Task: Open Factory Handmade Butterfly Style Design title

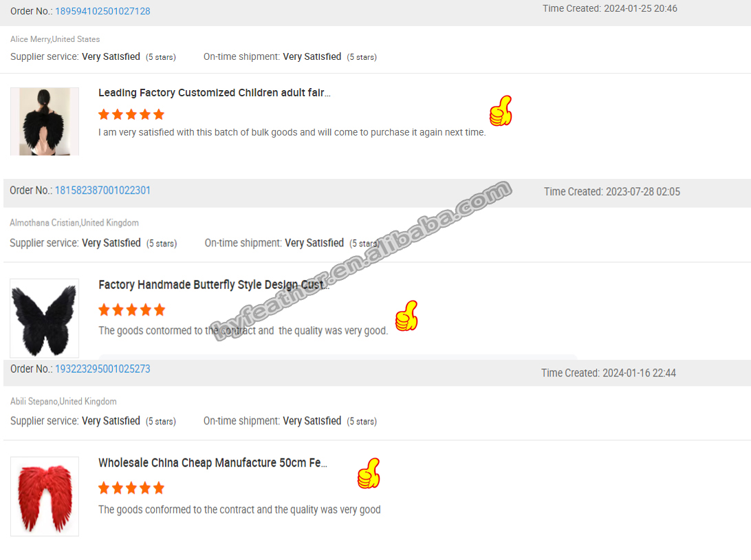Action: [214, 285]
